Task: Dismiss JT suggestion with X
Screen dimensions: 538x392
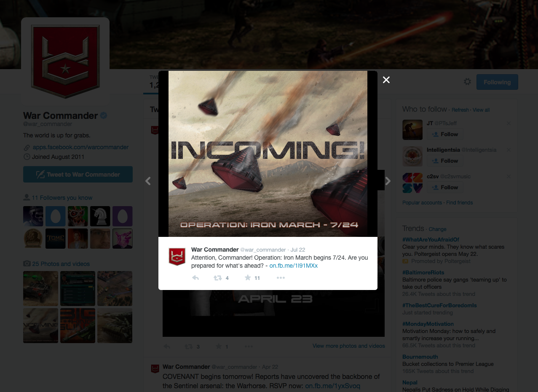Action: coord(509,123)
